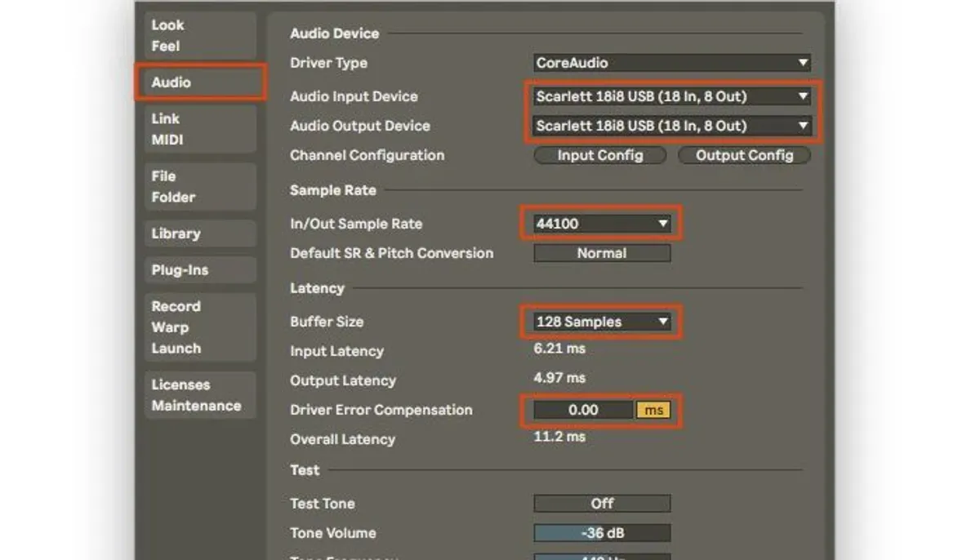Click the Normal SR Pitch Conversion button

click(x=601, y=253)
